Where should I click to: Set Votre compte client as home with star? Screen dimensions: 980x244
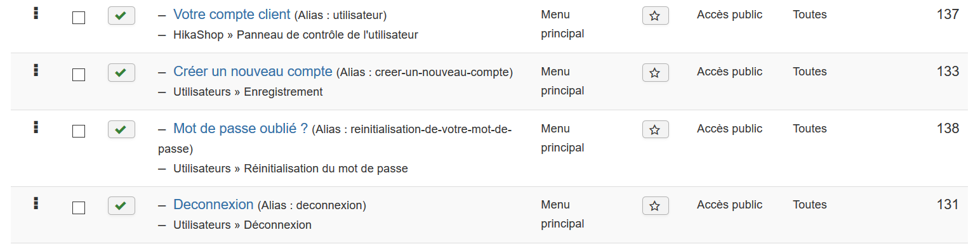656,16
